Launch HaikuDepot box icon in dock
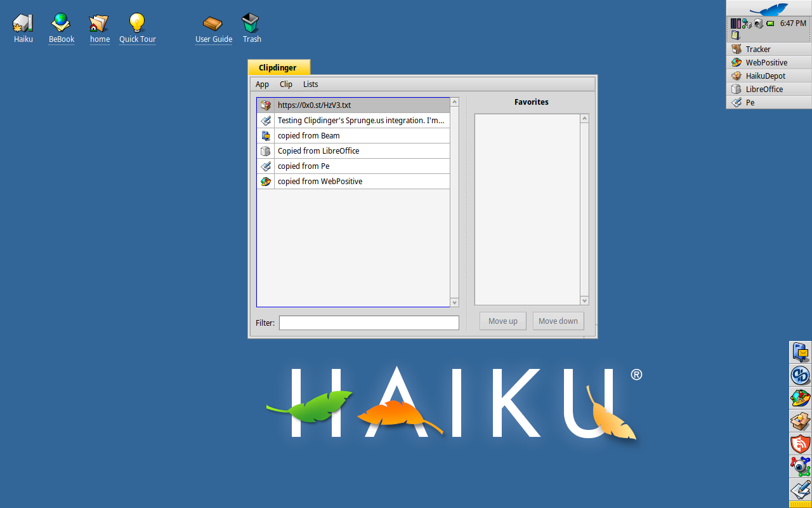The height and width of the screenshot is (508, 812). 800,421
